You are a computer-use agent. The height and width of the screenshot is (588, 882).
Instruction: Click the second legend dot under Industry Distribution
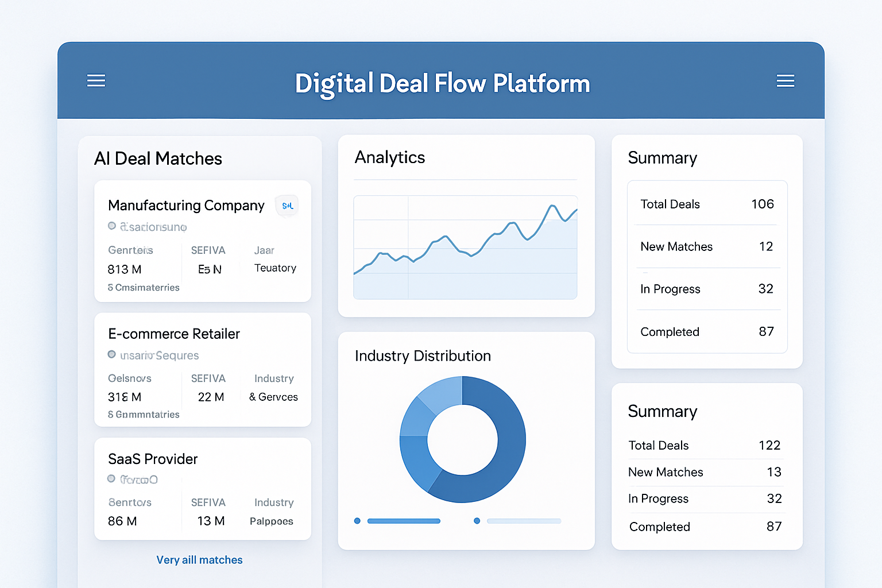pyautogui.click(x=477, y=521)
